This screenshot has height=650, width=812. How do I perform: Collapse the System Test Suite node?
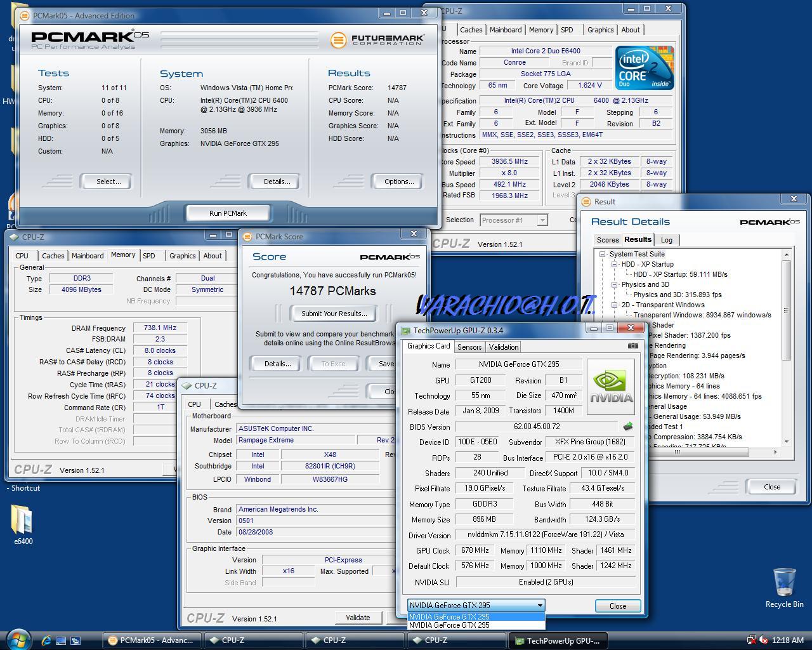pyautogui.click(x=603, y=254)
